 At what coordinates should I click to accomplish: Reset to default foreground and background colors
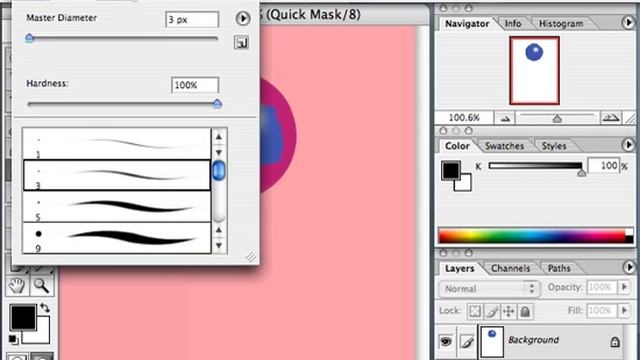click(13, 339)
